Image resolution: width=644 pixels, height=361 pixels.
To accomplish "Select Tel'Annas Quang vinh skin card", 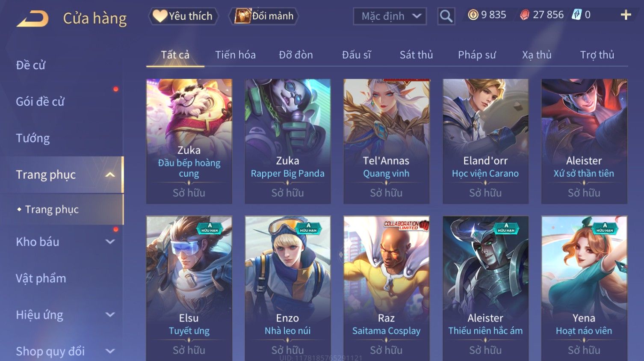I will tap(386, 141).
